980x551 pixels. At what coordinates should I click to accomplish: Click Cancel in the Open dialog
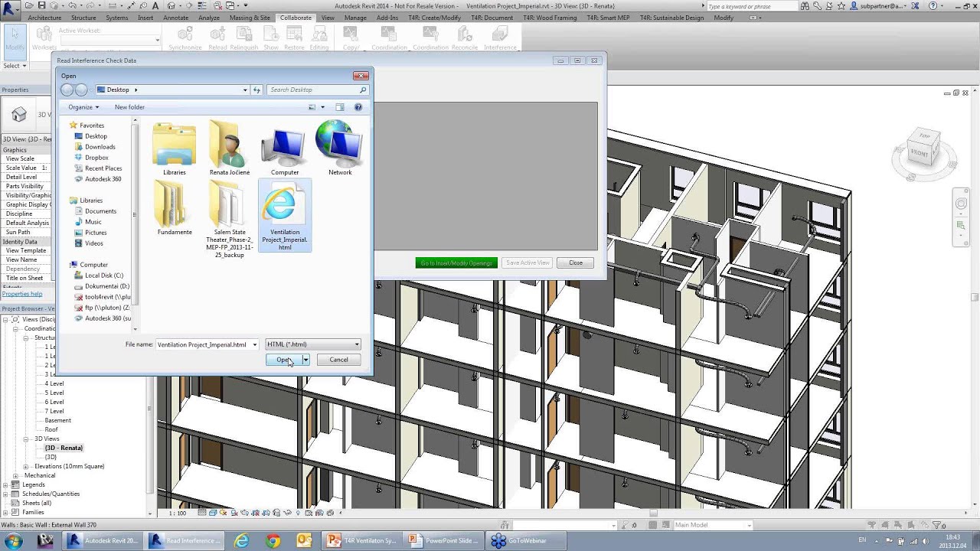[338, 360]
